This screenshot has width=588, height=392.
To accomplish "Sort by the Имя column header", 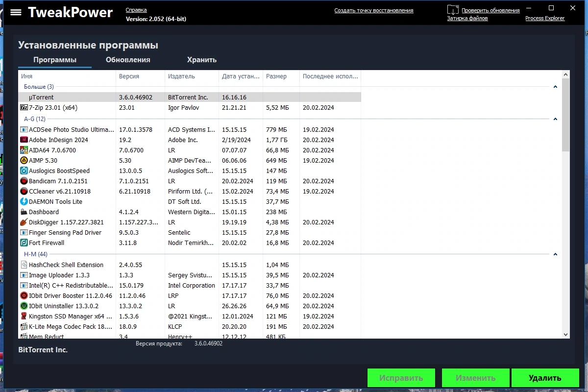I will (x=67, y=76).
